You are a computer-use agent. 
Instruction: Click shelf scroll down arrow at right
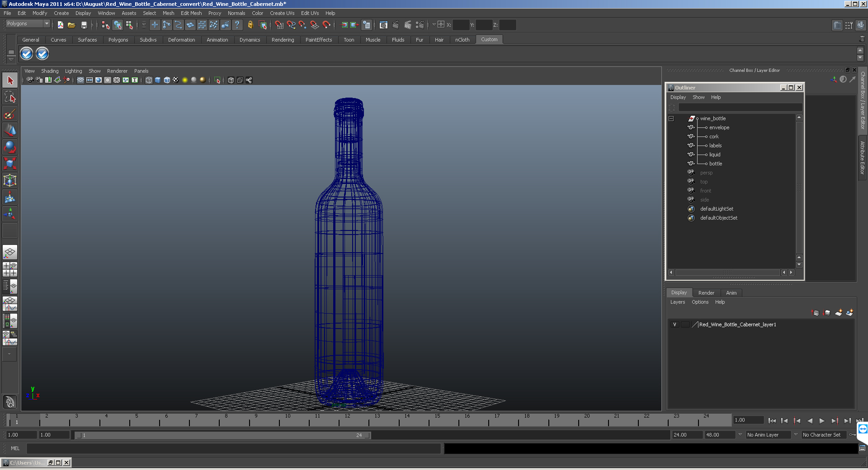860,58
